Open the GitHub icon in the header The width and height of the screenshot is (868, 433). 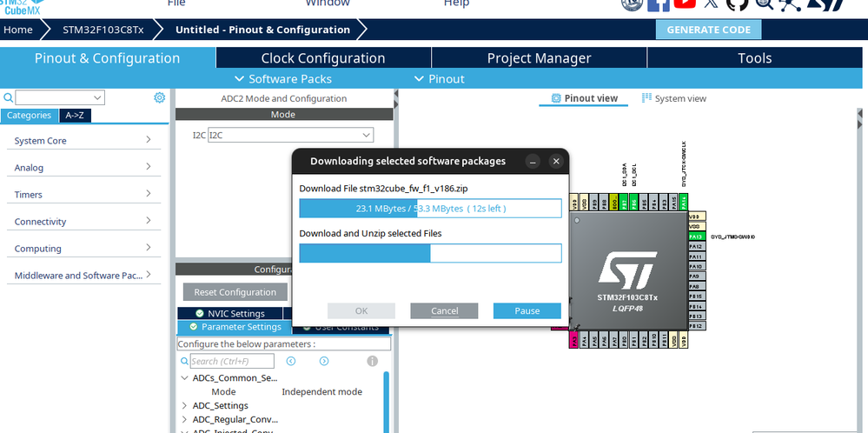[738, 3]
